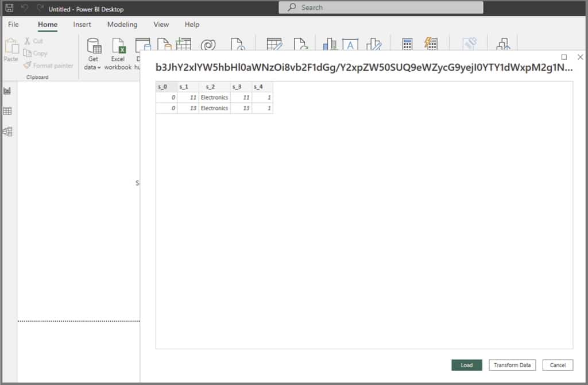Open Transform data via the table-pencil icon
Image resolution: width=588 pixels, height=385 pixels.
tap(274, 45)
